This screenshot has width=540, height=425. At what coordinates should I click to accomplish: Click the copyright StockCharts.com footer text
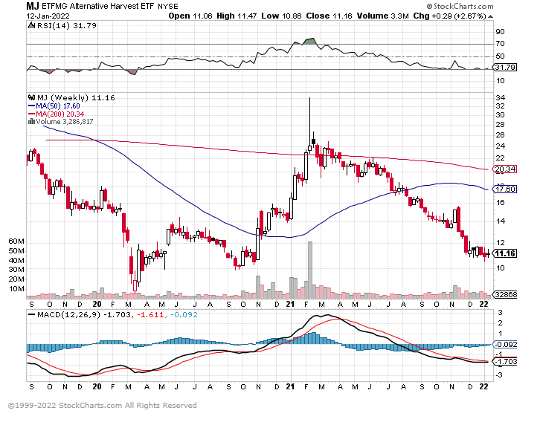[x=102, y=405]
